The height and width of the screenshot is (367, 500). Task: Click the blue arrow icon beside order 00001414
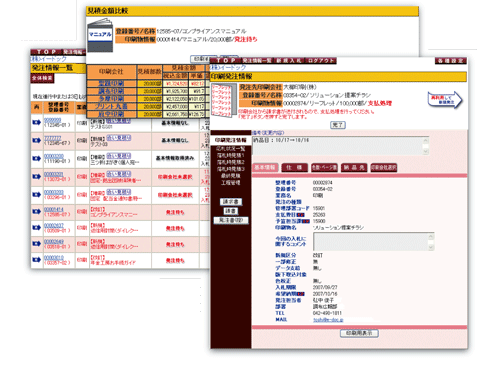37,212
